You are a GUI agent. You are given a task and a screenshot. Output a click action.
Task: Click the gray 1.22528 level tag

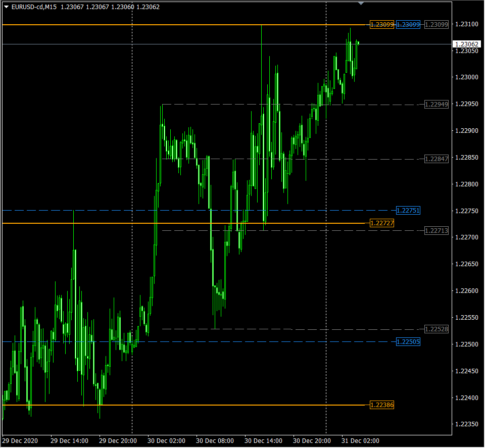pos(437,330)
